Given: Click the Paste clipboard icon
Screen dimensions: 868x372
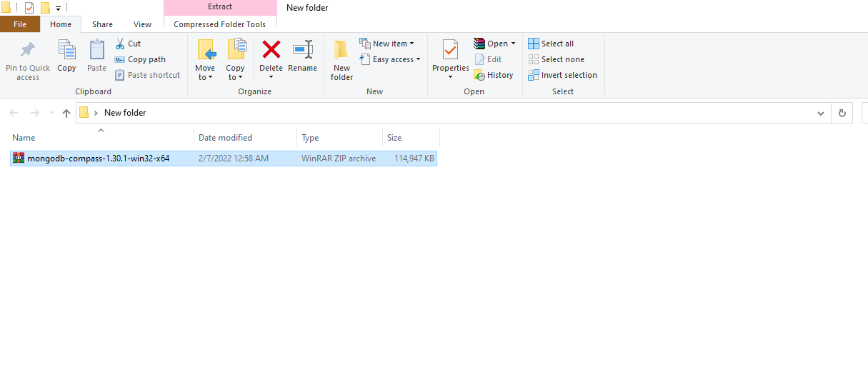Looking at the screenshot, I should point(96,50).
